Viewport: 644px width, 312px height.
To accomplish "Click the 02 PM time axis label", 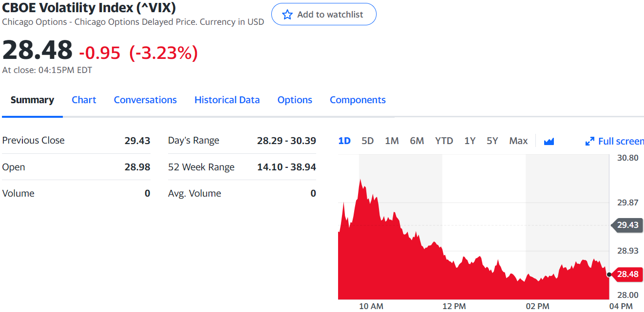I will (537, 306).
